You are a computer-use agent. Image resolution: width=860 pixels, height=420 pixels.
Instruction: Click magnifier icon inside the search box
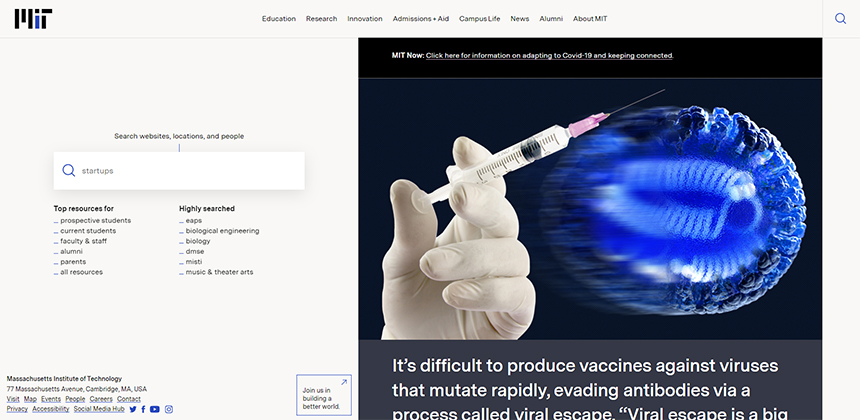[69, 171]
